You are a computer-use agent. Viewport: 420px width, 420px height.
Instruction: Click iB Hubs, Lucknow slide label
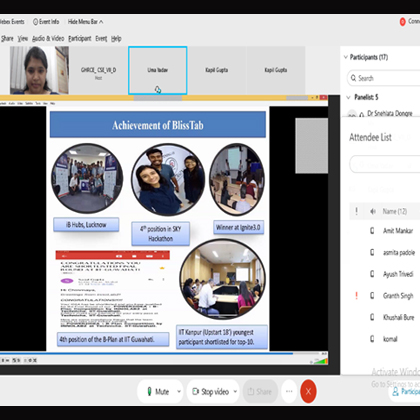(86, 225)
